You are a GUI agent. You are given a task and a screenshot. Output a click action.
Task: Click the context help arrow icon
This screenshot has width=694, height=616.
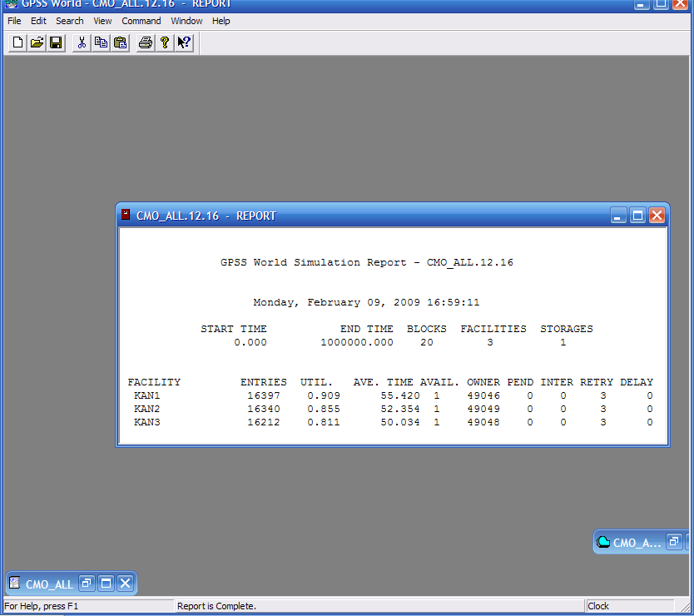pos(184,42)
